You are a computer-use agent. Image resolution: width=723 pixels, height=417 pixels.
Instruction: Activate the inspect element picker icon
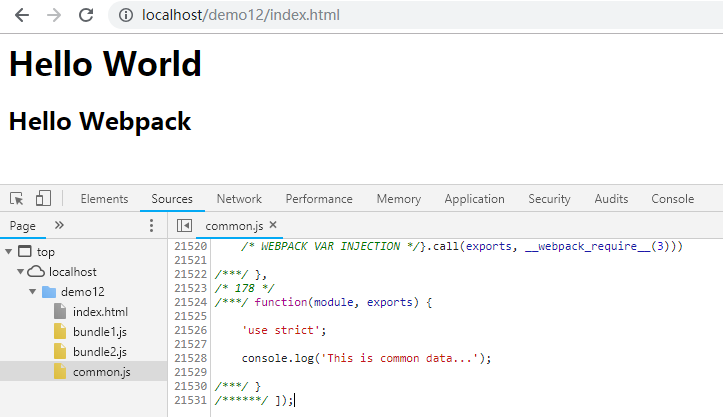click(17, 199)
